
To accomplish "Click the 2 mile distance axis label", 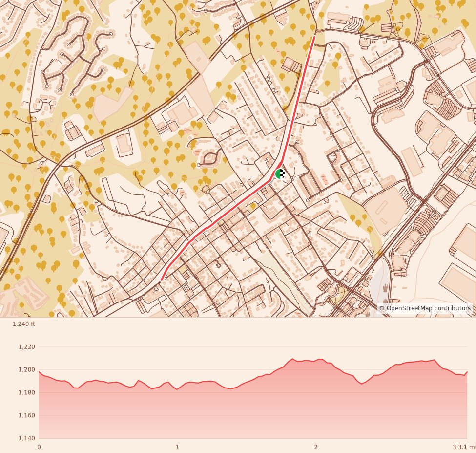I will 316,447.
